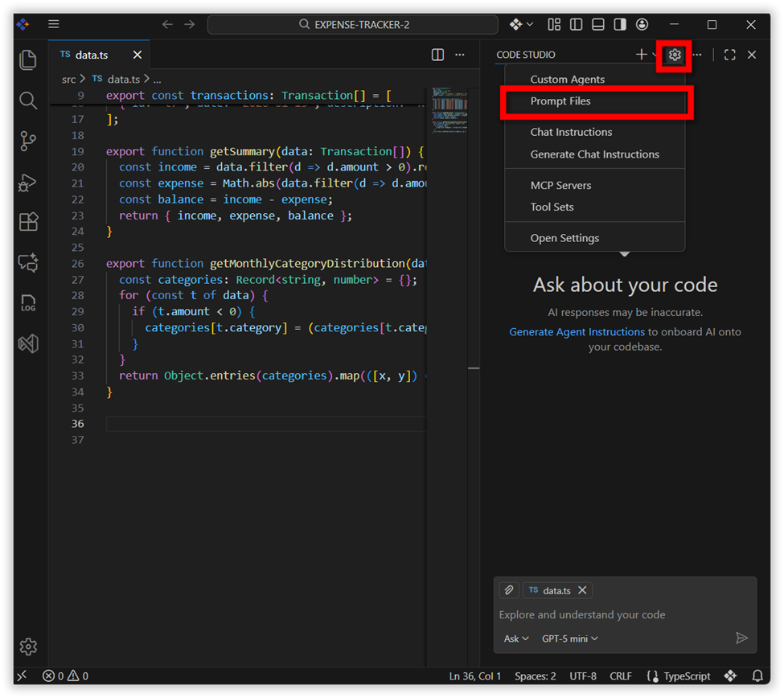Click the split editor right icon
This screenshot has height=698, width=784.
(x=437, y=55)
